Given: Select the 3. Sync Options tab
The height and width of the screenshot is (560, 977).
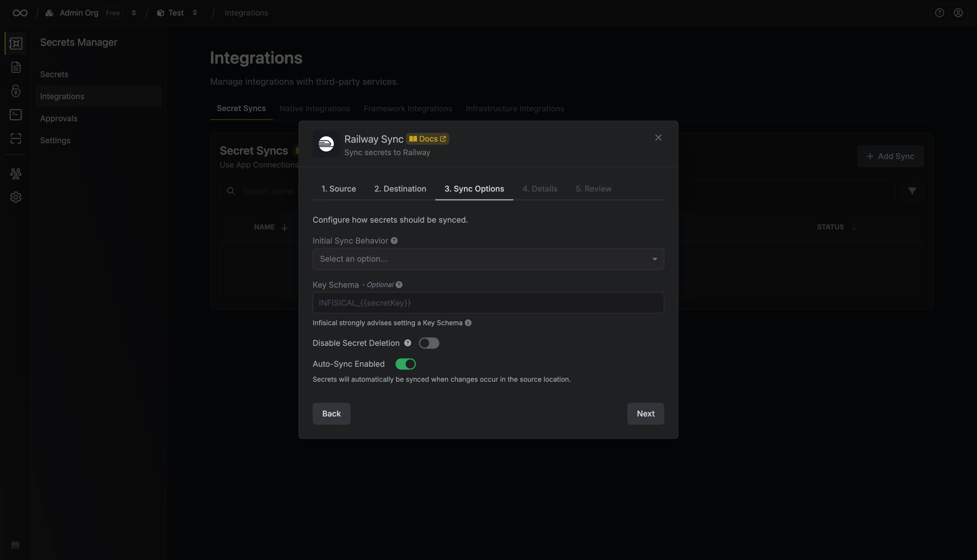Looking at the screenshot, I should point(474,189).
